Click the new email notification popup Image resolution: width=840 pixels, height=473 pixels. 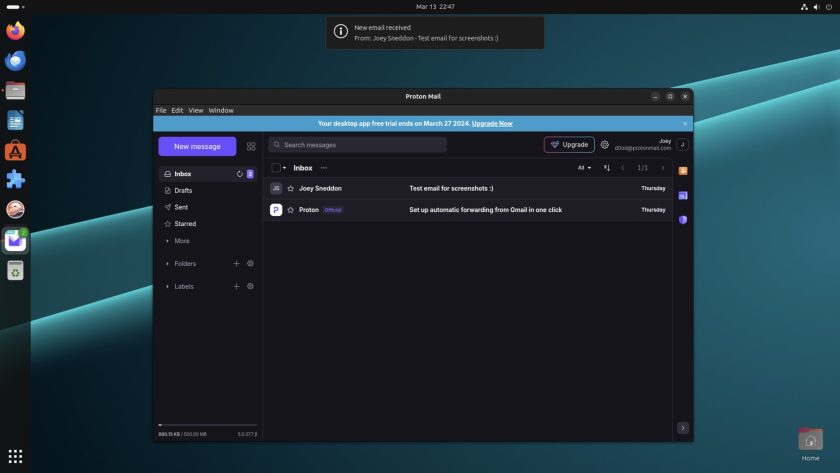tap(434, 33)
